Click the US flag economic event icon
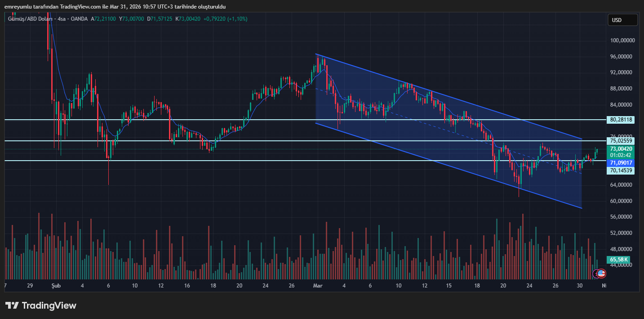644x319 pixels. click(x=601, y=273)
